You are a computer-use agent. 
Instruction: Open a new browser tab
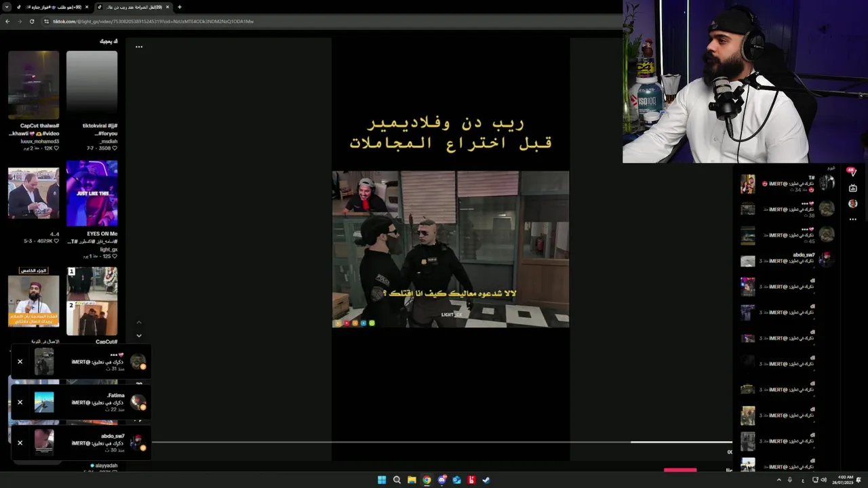[180, 7]
